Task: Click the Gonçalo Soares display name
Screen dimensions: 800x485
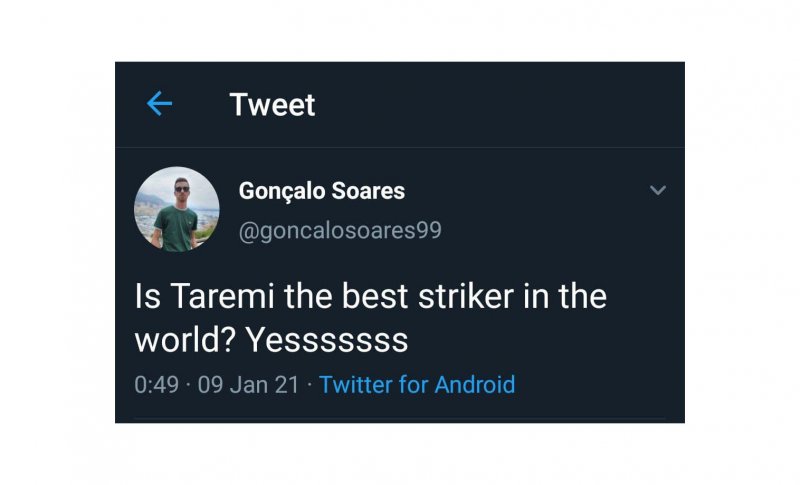Action: pos(322,190)
